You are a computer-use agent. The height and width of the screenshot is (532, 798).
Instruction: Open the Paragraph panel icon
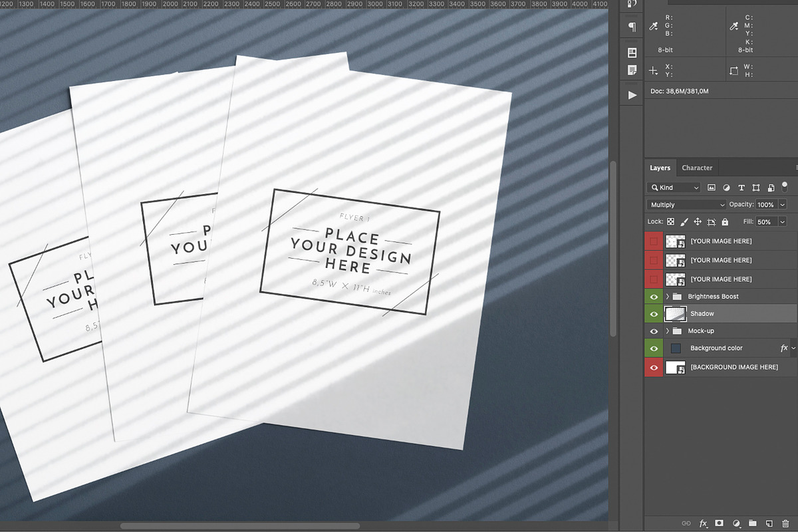pos(632,27)
